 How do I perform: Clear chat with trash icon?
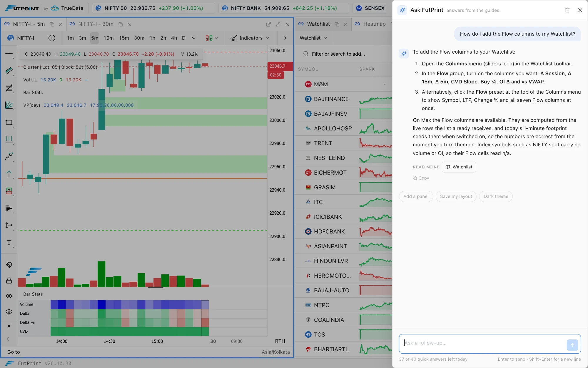point(567,10)
